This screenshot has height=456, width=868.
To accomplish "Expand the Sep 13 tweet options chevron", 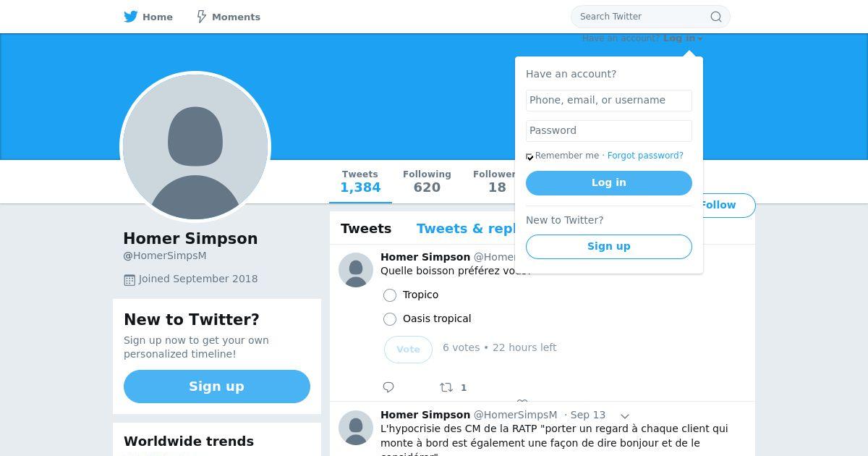I will [x=625, y=415].
